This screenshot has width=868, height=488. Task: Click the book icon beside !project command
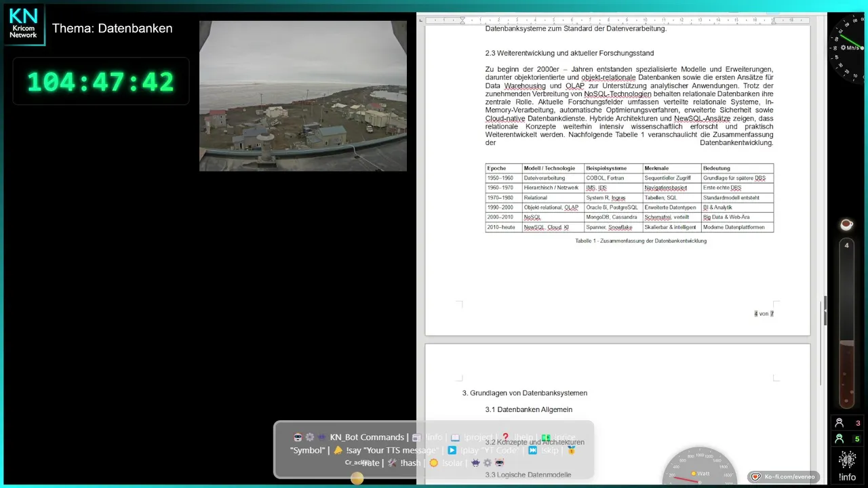point(456,438)
